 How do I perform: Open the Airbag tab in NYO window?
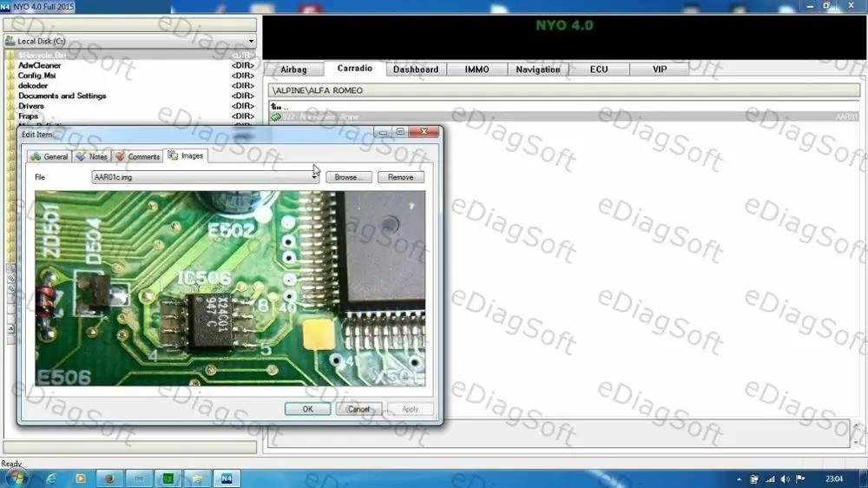[293, 69]
